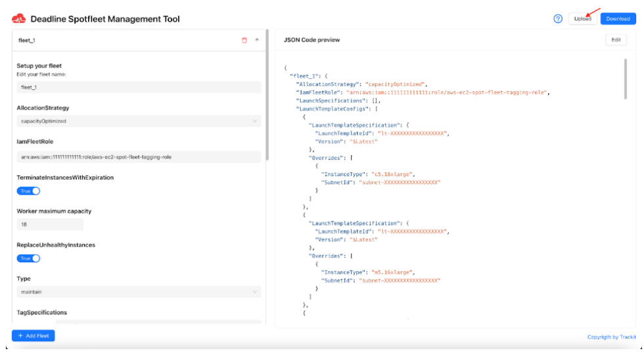This screenshot has height=353, width=644.
Task: Click the Worker maximum capacity field
Action: pyautogui.click(x=50, y=224)
